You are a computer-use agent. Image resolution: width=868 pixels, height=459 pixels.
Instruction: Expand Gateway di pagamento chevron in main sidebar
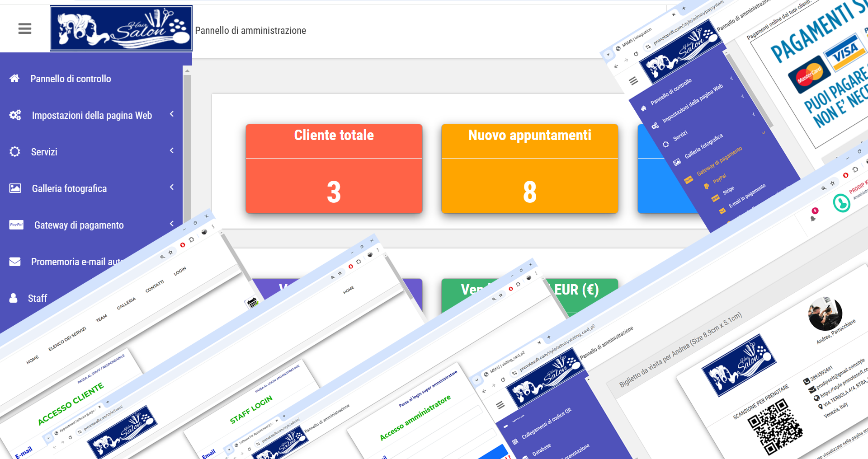coord(172,224)
